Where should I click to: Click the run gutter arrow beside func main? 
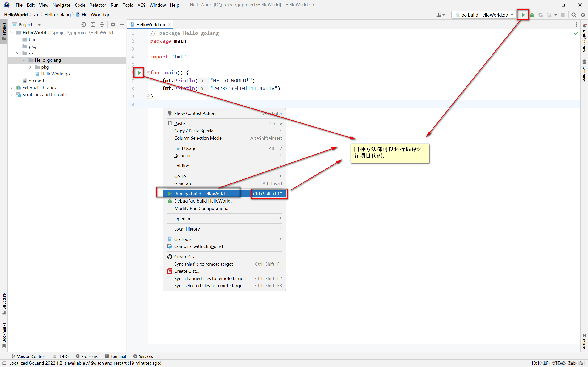(x=139, y=72)
